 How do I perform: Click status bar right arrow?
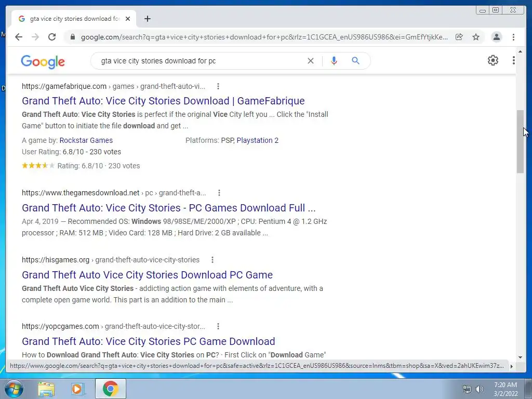[x=512, y=366]
